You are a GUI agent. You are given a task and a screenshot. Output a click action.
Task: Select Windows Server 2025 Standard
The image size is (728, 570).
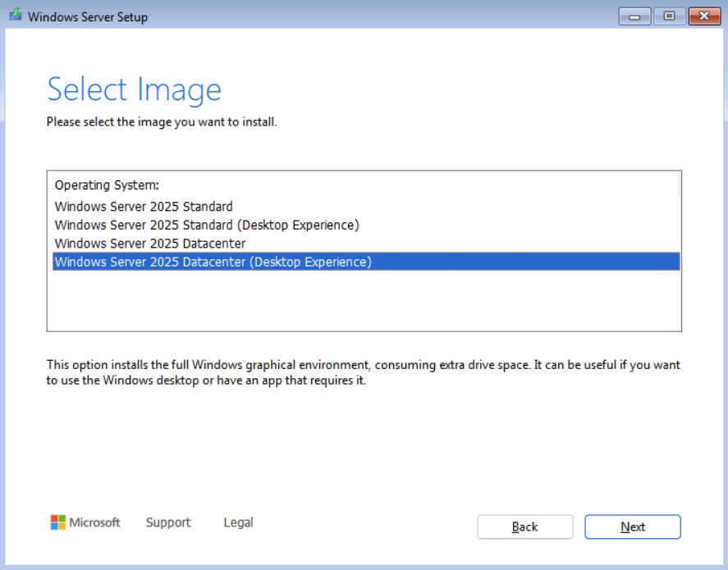pos(144,207)
